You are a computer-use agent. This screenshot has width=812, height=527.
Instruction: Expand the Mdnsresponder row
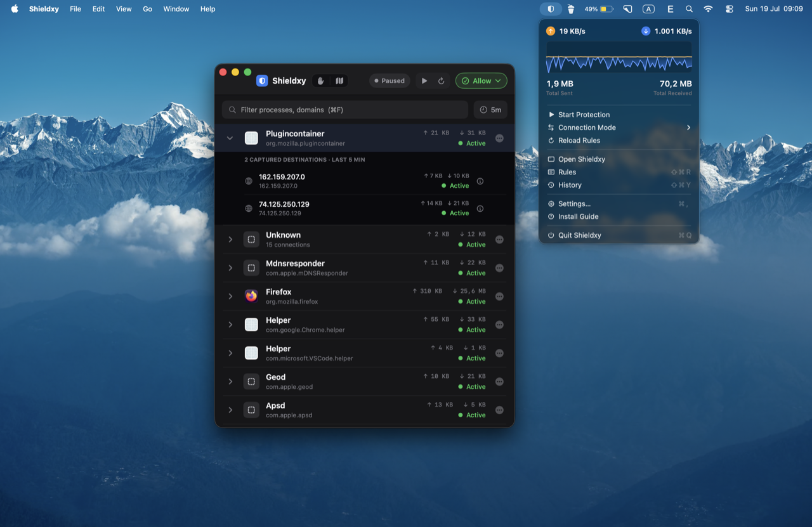(230, 268)
